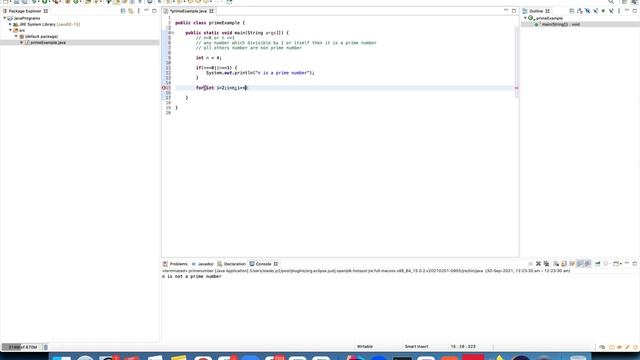Click error marker on line 15 gutter
This screenshot has height=360, width=640.
164,88
